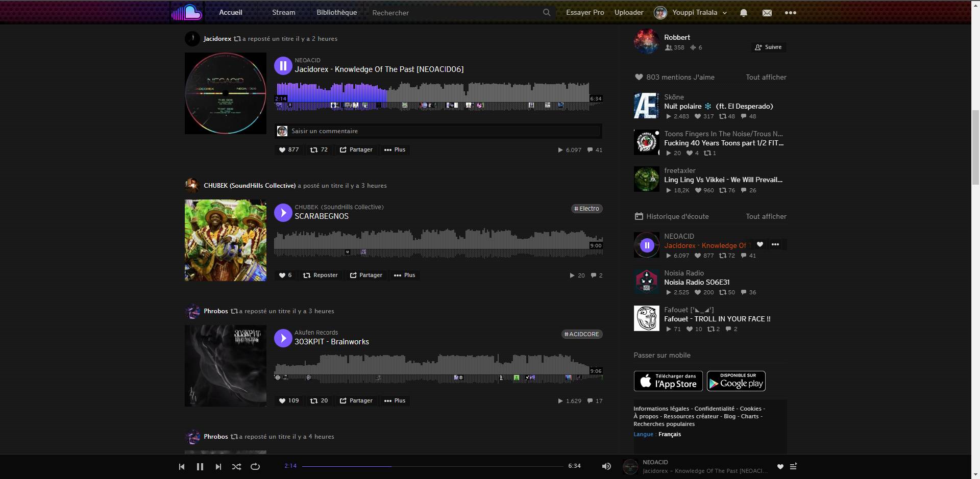Viewport: 980px width, 479px height.
Task: Follow Robbert with the Suivre button
Action: coord(768,47)
